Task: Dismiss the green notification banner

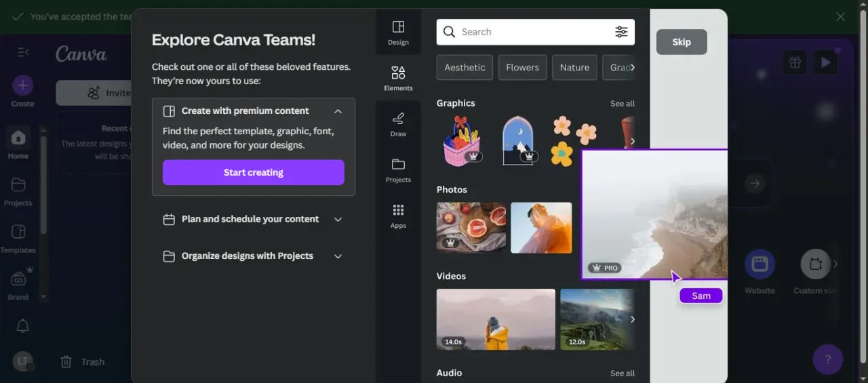Action: [840, 16]
